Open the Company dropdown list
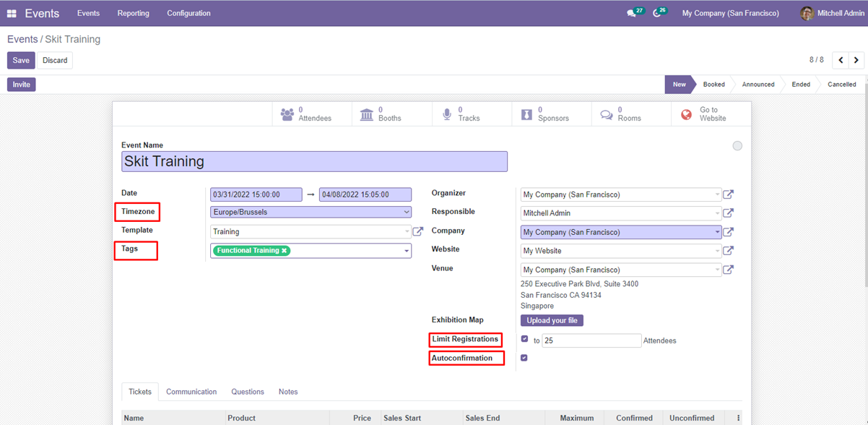This screenshot has width=868, height=425. 716,232
